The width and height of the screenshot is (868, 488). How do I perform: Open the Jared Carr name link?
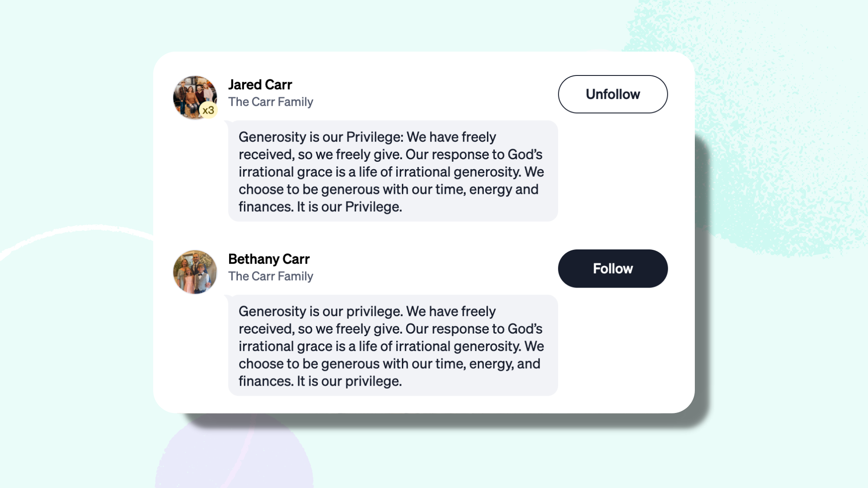click(x=260, y=85)
